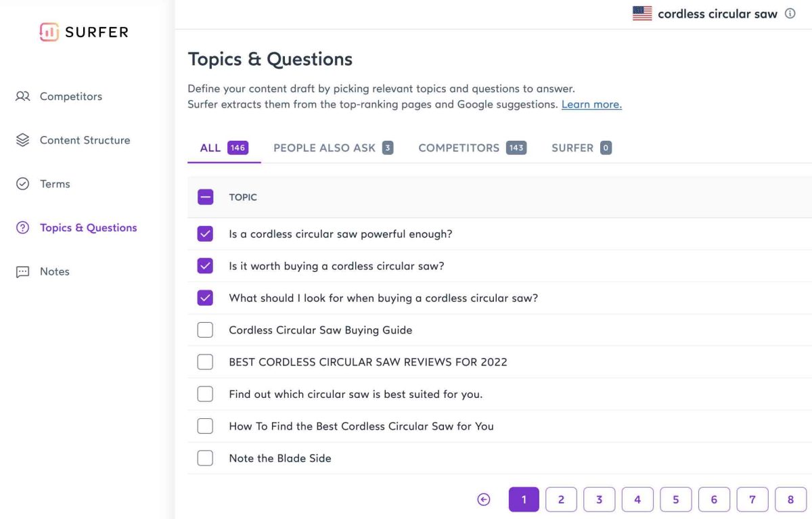Click the Terms checkmark circle icon
Image resolution: width=812 pixels, height=519 pixels.
(23, 184)
